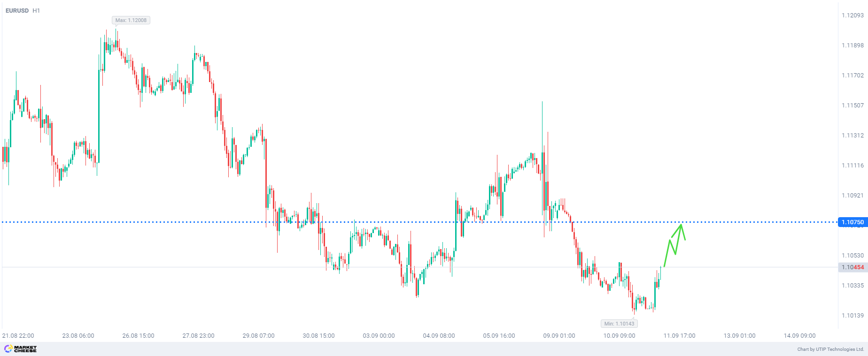868x356 pixels.
Task: Click the 21.08 22:00 time axis label
Action: [18, 336]
